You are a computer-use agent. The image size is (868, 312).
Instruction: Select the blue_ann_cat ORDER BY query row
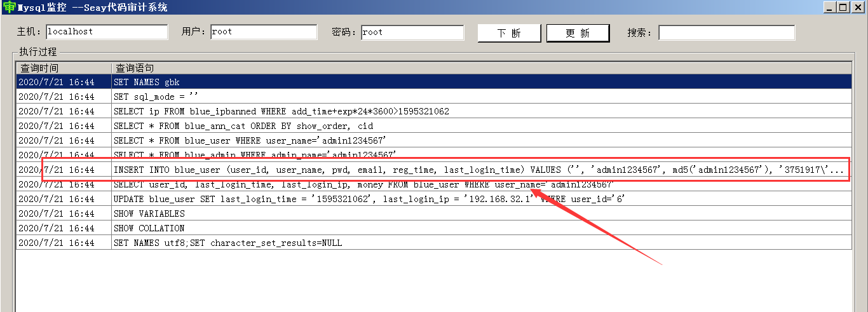434,126
